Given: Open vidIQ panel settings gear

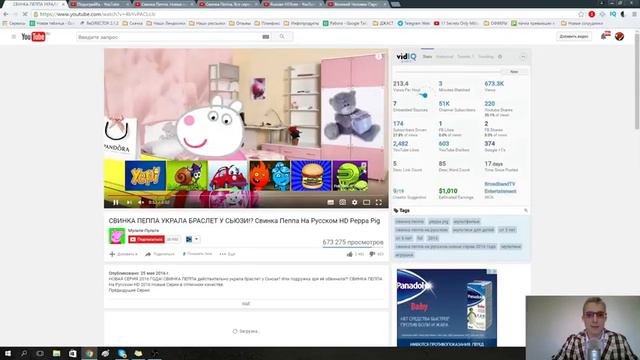Looking at the screenshot, I should coord(500,57).
